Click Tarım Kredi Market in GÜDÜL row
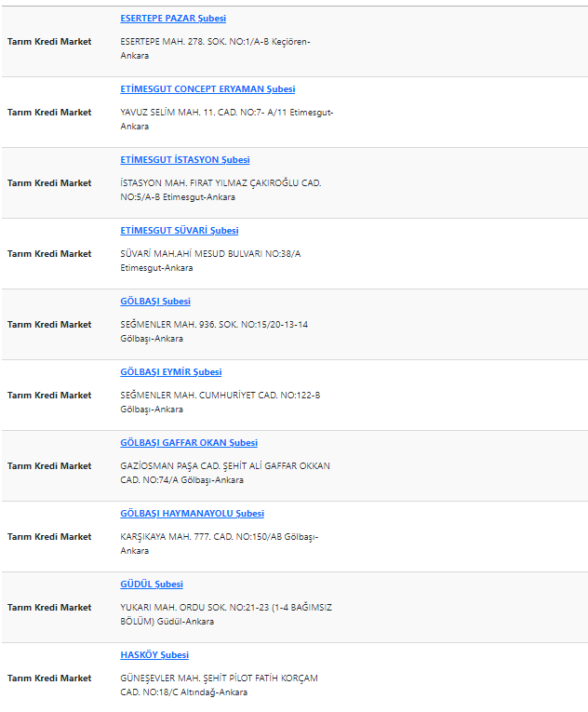The height and width of the screenshot is (712, 588). pos(49,608)
